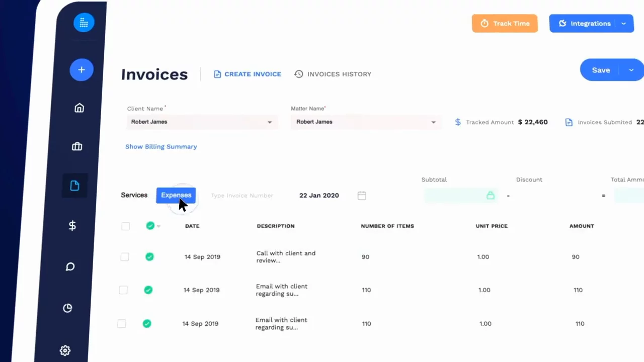Viewport: 644px width, 362px height.
Task: Switch to the Create Invoice tab
Action: (248, 74)
